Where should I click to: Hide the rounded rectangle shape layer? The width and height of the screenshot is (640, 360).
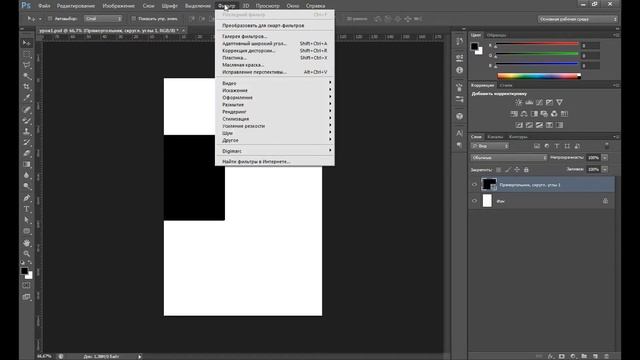474,184
